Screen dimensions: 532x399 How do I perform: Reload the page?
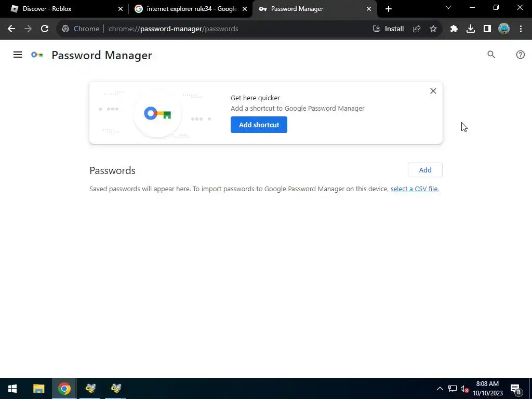[45, 29]
